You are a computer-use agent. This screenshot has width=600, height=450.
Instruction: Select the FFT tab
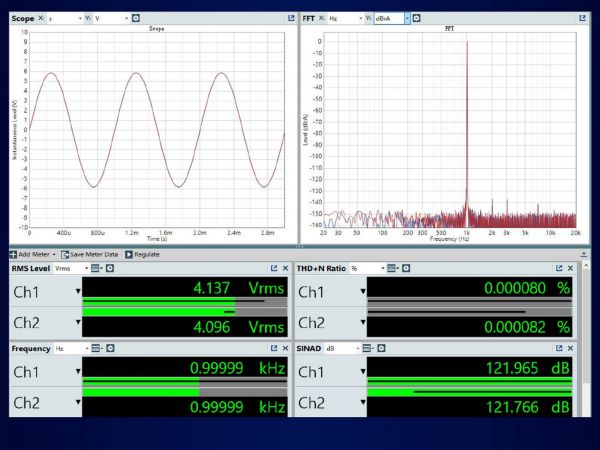pos(310,18)
